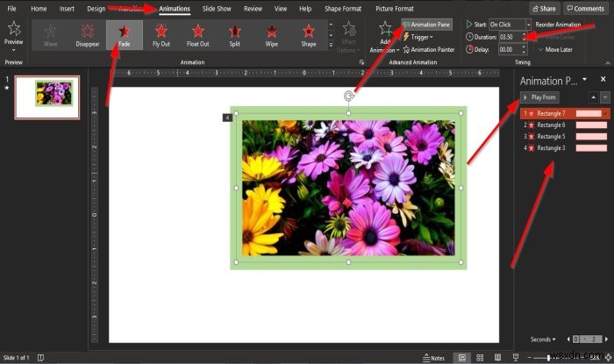Open Effect Options
Viewport: 614px width, 364px height.
pyautogui.click(x=348, y=37)
